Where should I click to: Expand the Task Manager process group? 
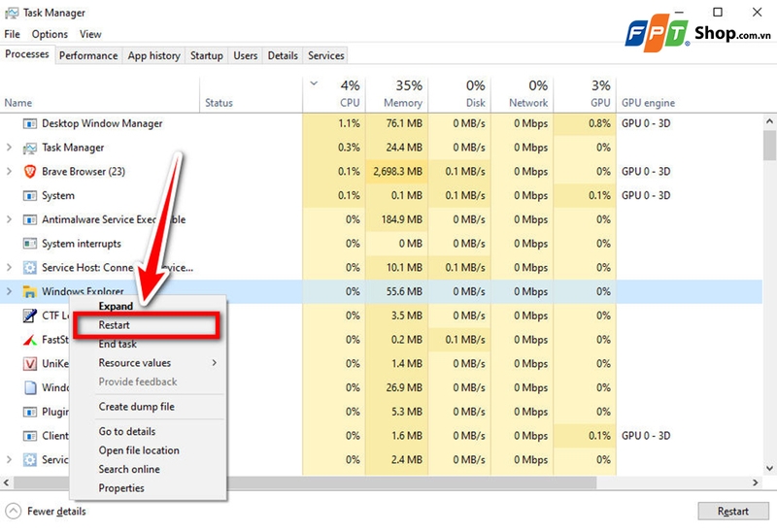[9, 148]
